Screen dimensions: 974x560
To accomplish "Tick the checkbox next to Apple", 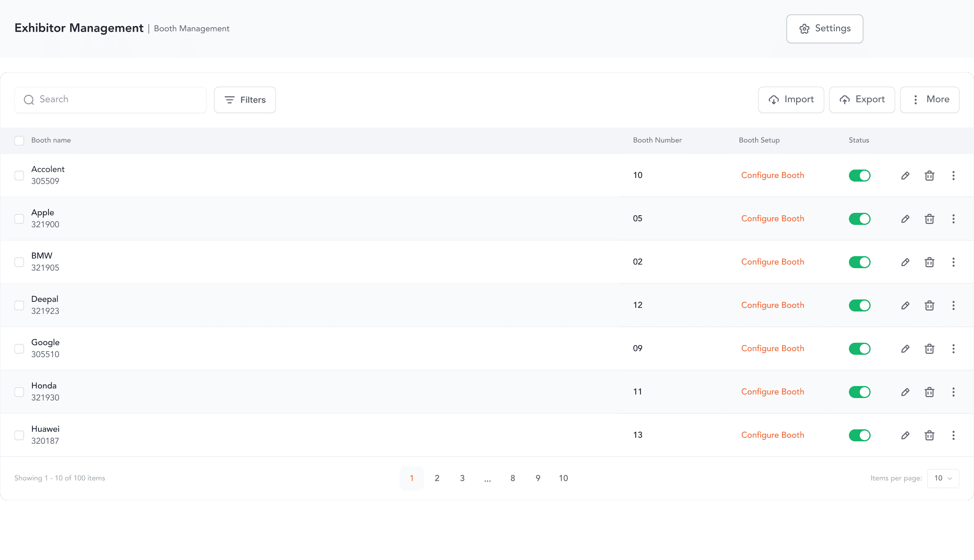I will pos(19,219).
